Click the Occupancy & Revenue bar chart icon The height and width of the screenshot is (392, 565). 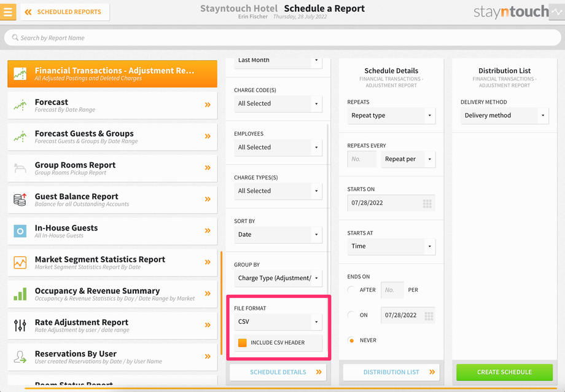(20, 294)
